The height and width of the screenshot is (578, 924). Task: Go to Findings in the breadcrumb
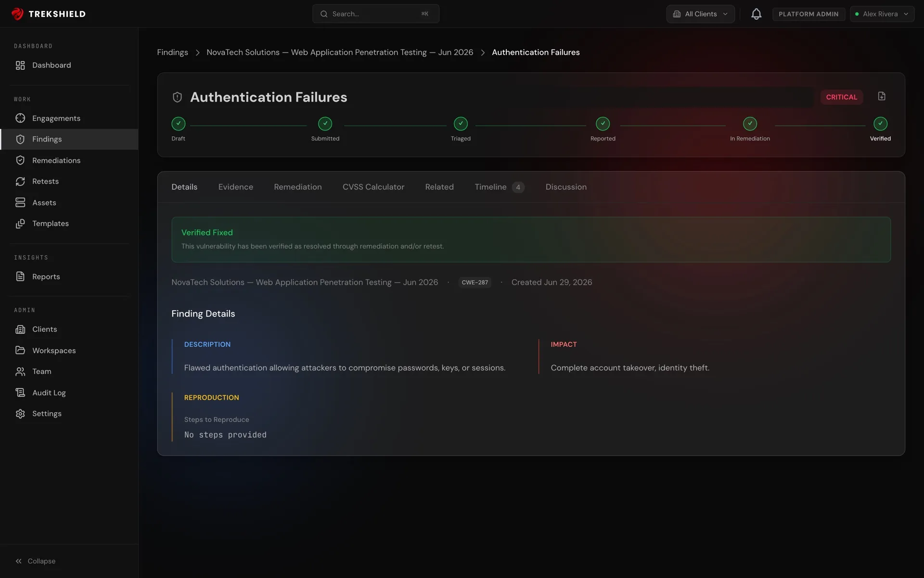[x=172, y=53]
